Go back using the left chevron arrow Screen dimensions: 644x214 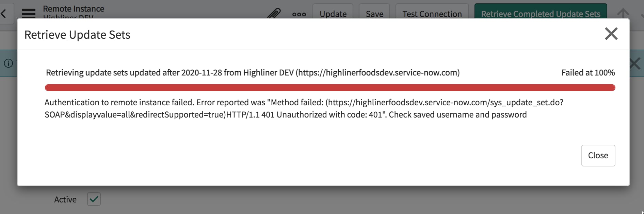4,14
